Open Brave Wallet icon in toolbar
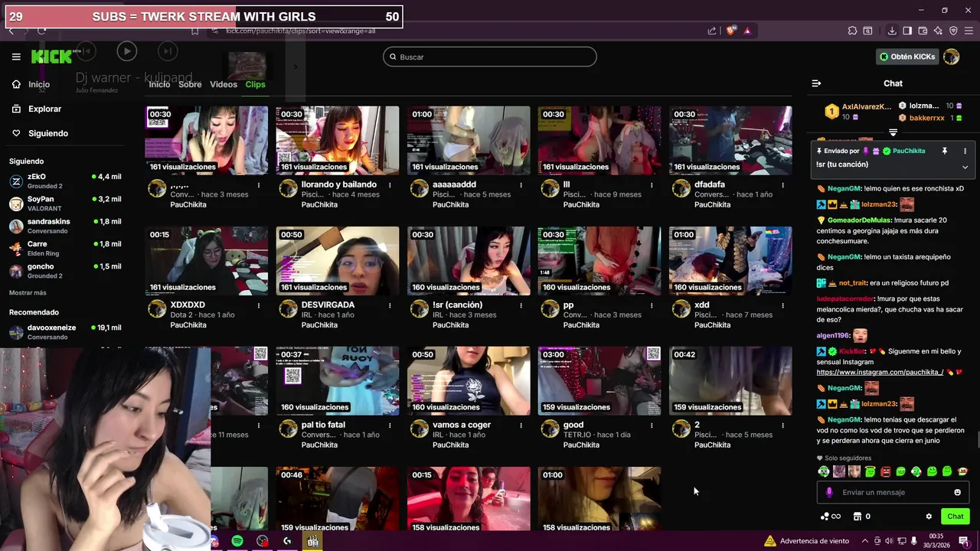The width and height of the screenshot is (980, 551). pyautogui.click(x=923, y=31)
